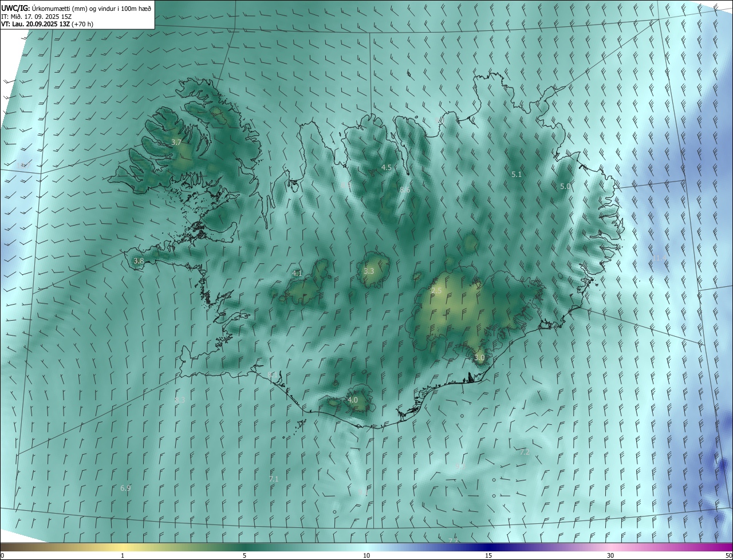
Task: Click the 1 tick on the color scale
Action: pyautogui.click(x=123, y=556)
